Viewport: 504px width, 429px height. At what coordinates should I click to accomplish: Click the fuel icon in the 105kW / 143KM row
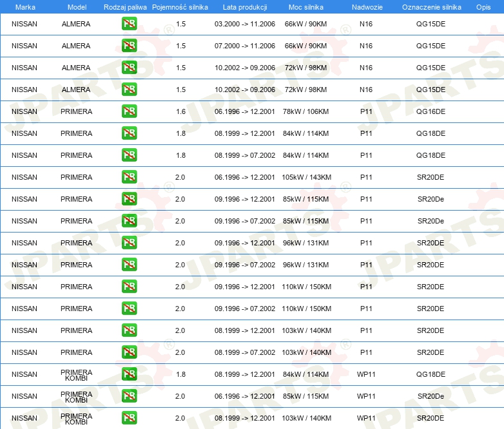(x=129, y=176)
